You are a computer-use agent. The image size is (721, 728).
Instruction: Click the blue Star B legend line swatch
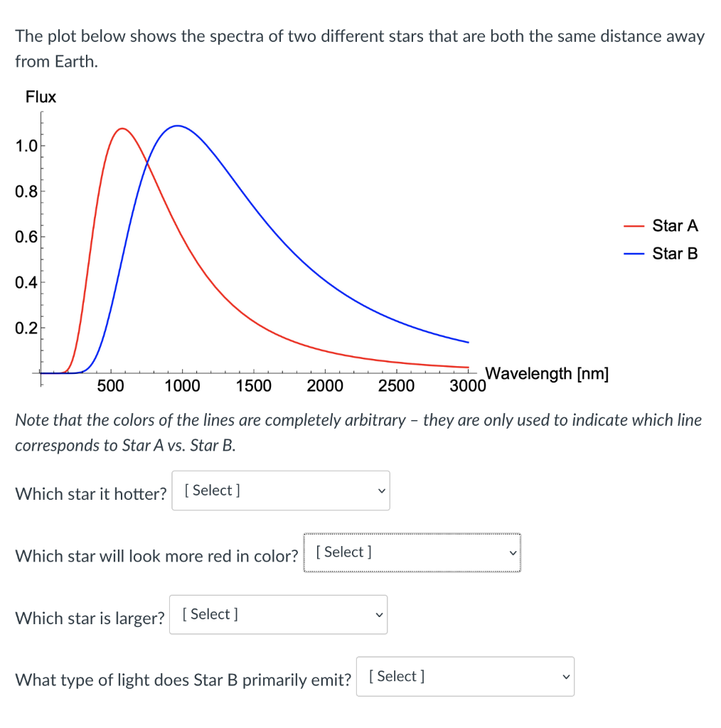(634, 253)
